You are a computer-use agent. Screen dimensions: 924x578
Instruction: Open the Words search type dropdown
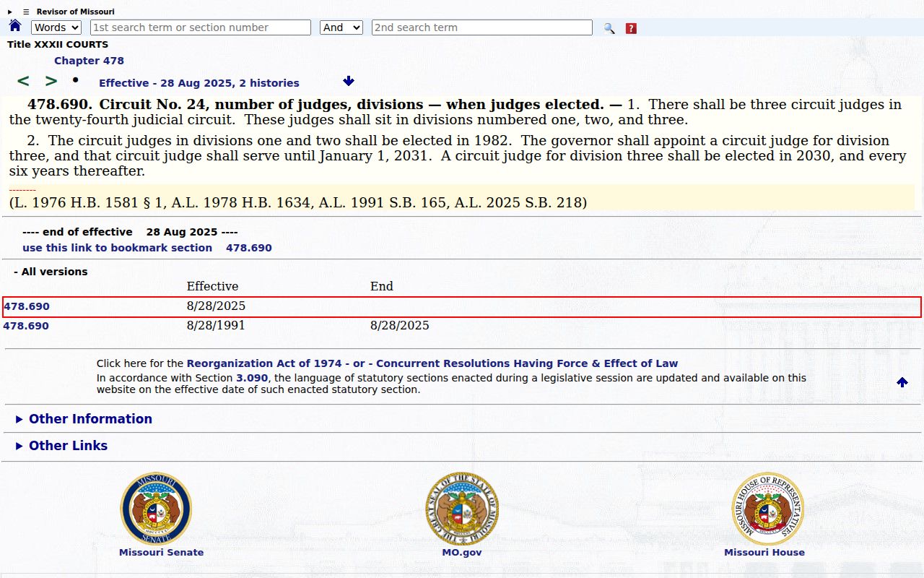[x=56, y=27]
